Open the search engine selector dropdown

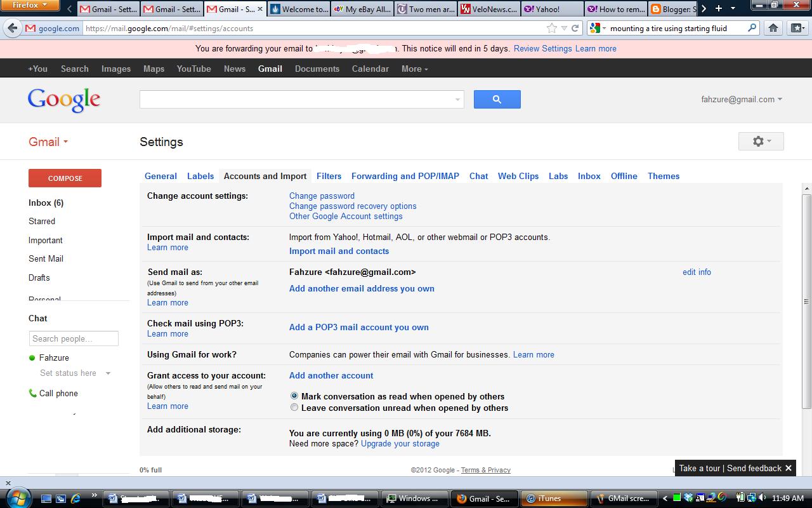(x=597, y=28)
